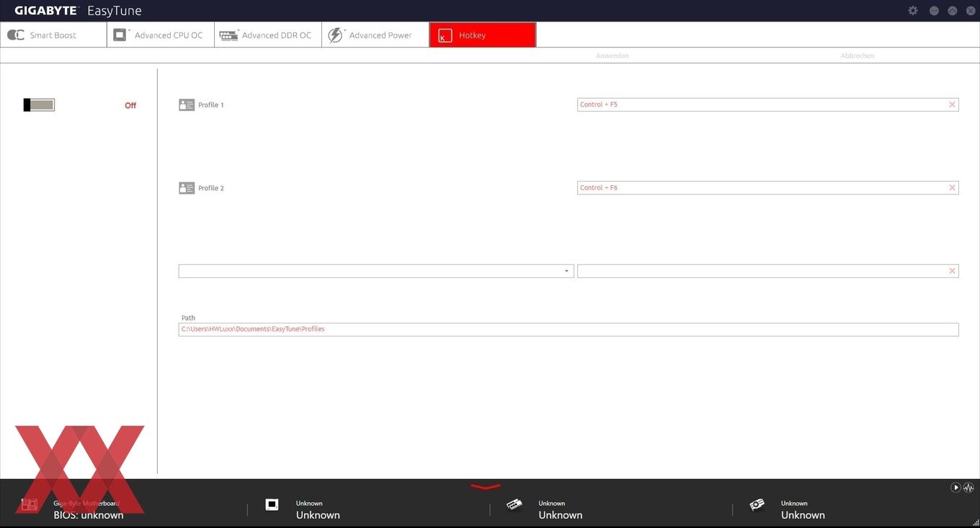Viewport: 980px width, 528px height.
Task: Minimize the EasyTune window
Action: 934,11
